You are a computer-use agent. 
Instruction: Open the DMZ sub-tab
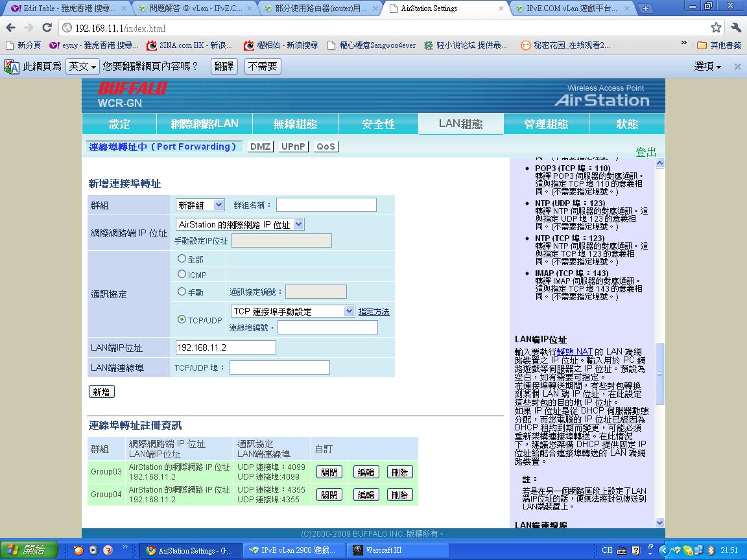coord(261,146)
